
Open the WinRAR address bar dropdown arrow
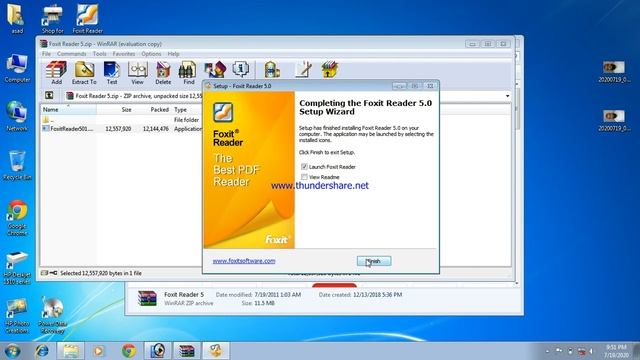coord(507,96)
